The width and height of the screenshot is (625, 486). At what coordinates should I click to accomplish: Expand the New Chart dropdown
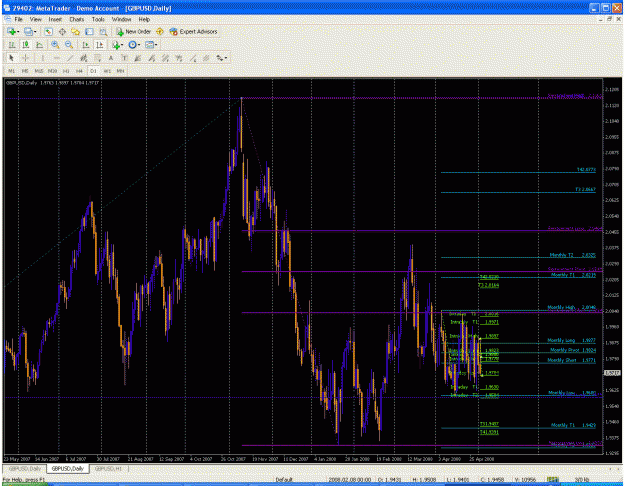[x=18, y=31]
